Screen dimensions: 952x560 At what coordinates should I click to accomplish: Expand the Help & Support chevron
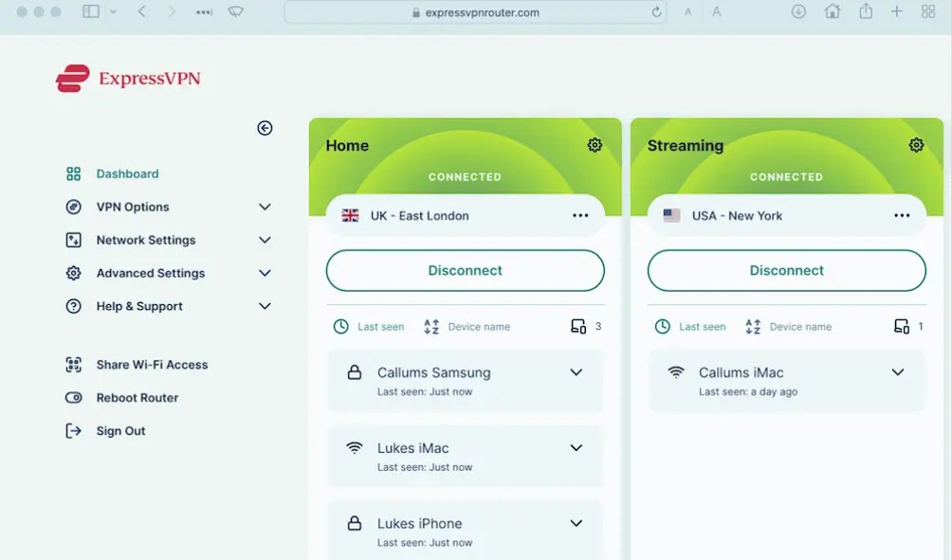click(265, 306)
